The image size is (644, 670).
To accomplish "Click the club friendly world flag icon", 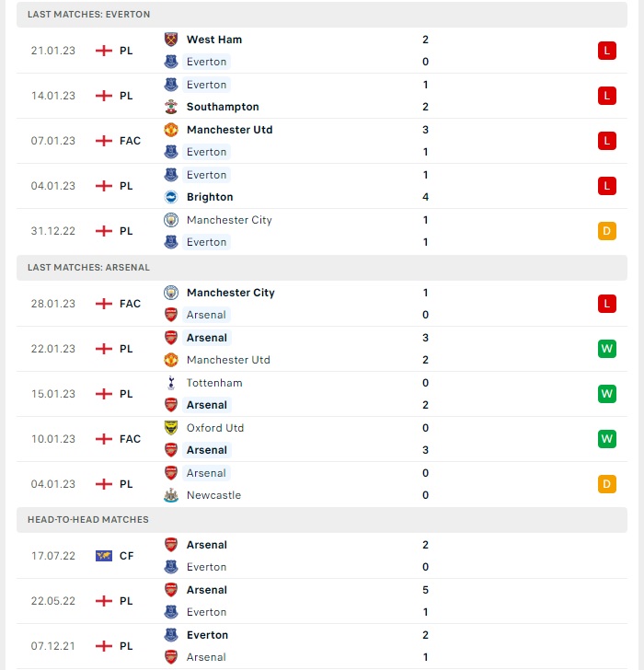I will pyautogui.click(x=103, y=556).
